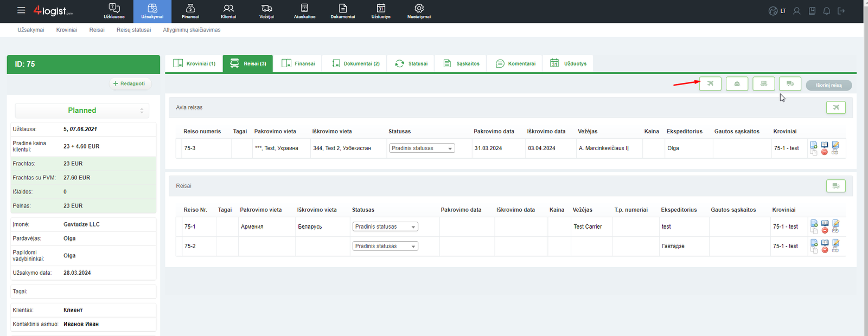Open Užduotys calendar in the dark top bar
The width and height of the screenshot is (868, 336).
click(381, 11)
